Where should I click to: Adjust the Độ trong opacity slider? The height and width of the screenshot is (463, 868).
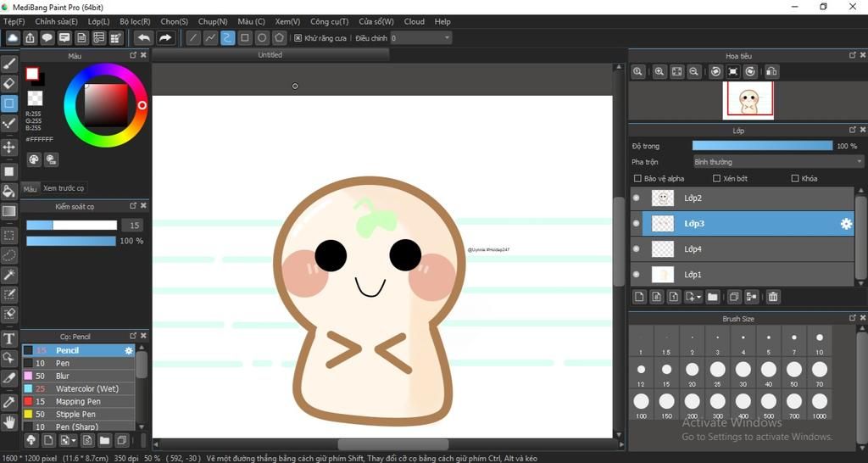[762, 146]
